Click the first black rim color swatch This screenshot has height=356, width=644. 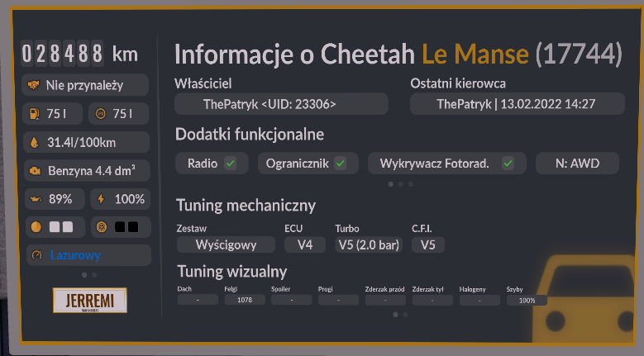120,227
